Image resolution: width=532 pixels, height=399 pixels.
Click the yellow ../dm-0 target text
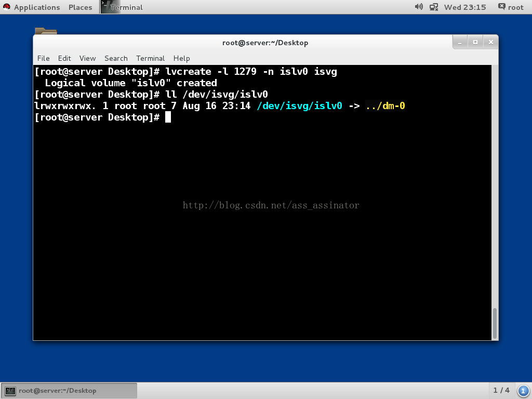click(385, 106)
